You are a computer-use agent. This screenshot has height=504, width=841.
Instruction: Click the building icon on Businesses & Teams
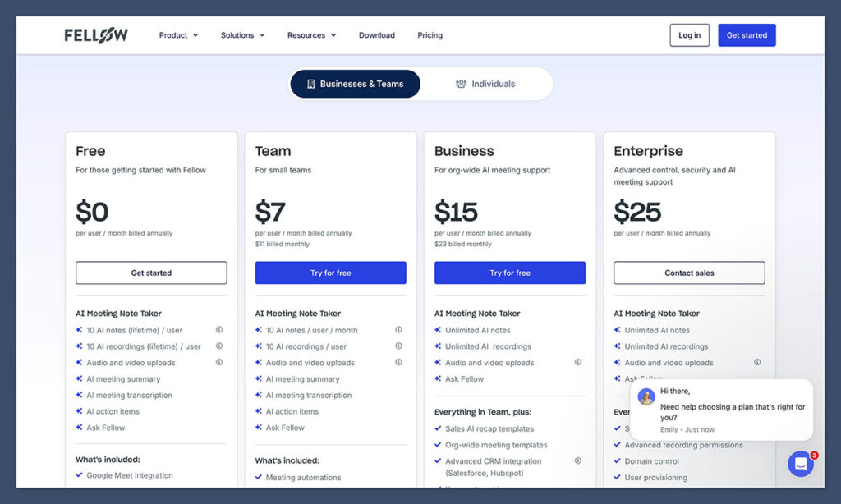pyautogui.click(x=312, y=84)
